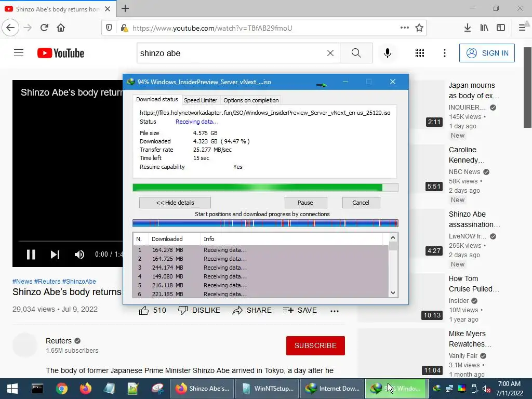Click the connections progress bar
This screenshot has width=532, height=399.
tap(265, 223)
